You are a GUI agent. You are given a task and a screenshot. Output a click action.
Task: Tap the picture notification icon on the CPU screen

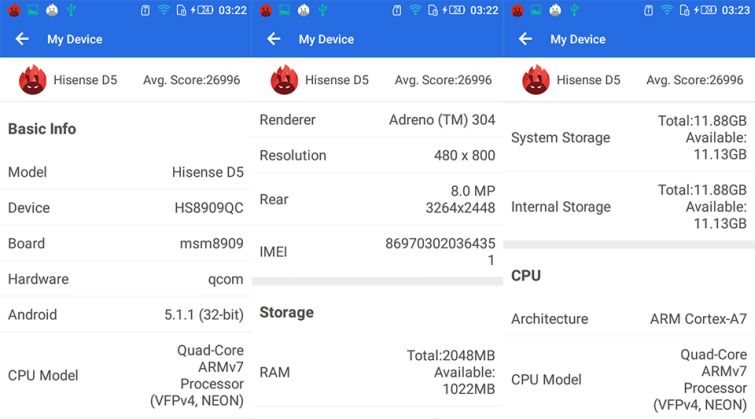click(x=536, y=10)
